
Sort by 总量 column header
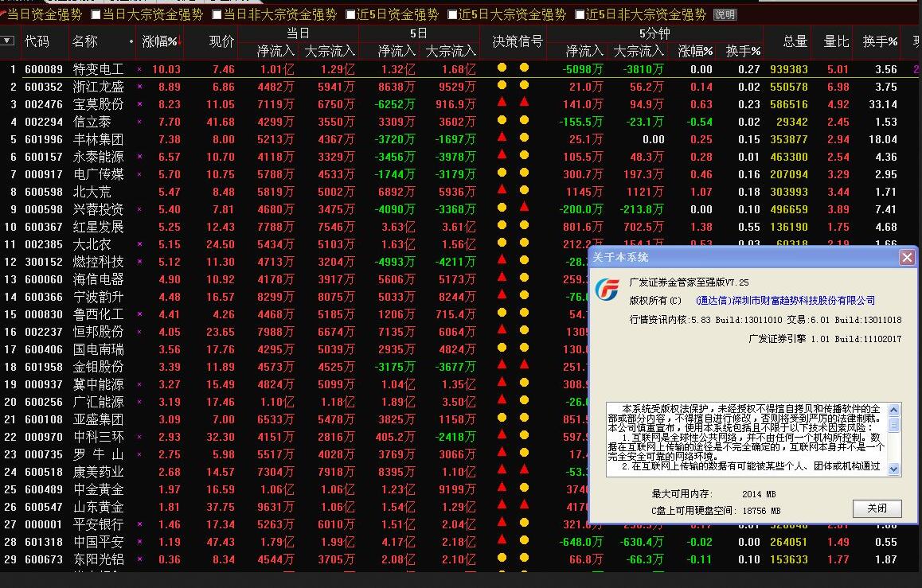[795, 41]
